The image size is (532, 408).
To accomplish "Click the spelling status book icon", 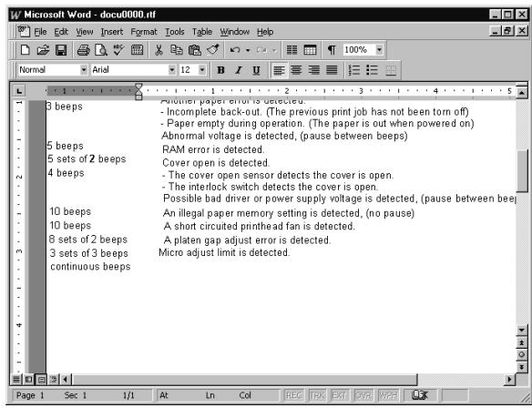I will [x=420, y=395].
